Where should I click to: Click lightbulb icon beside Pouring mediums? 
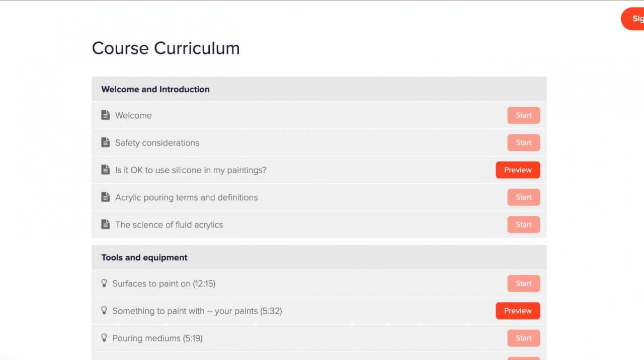coord(104,338)
